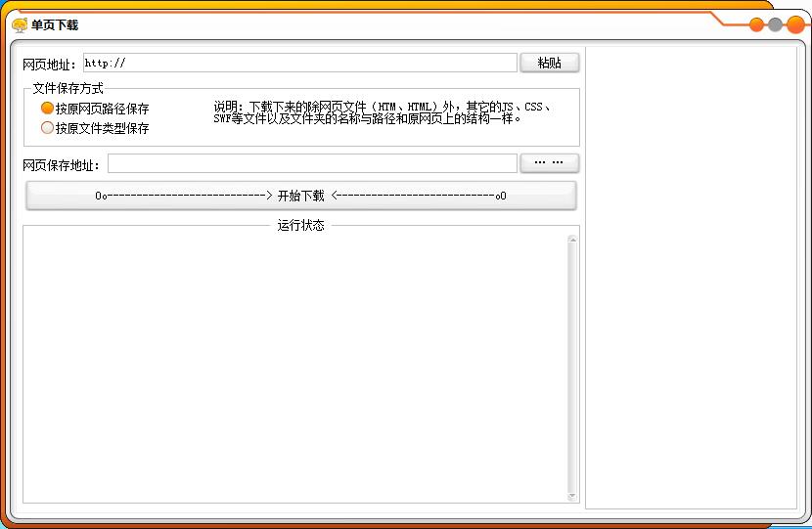Click the 运行状态 scrollbar track

tap(572, 368)
